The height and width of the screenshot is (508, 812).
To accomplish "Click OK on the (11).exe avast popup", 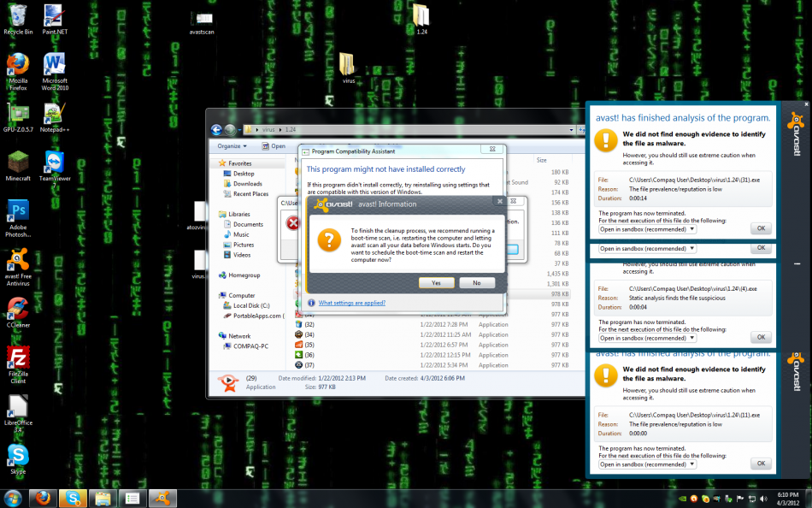I will point(761,464).
